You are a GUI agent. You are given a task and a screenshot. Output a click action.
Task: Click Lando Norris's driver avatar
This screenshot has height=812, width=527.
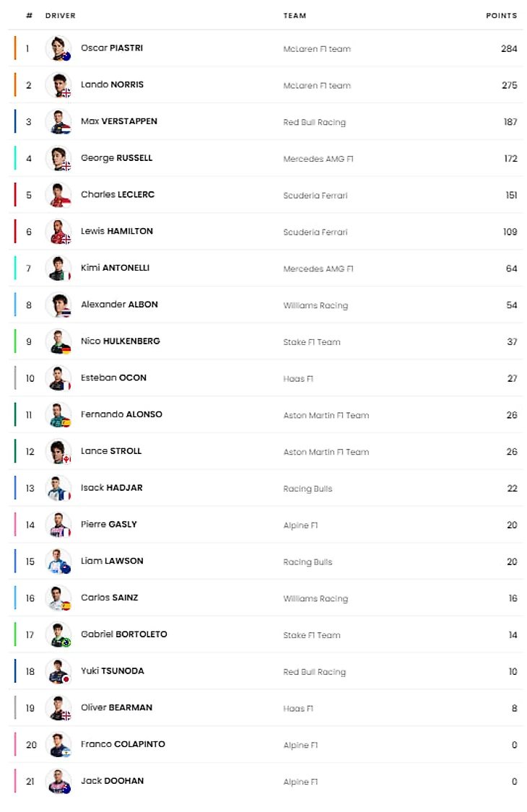[58, 85]
